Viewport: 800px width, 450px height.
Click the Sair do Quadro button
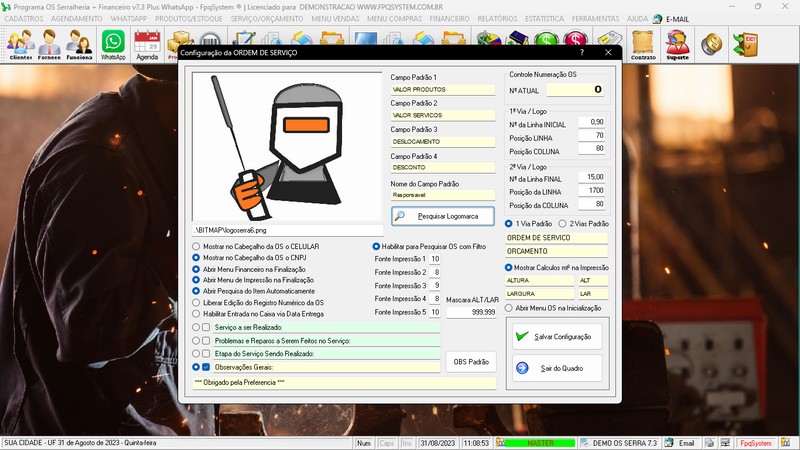(x=557, y=368)
